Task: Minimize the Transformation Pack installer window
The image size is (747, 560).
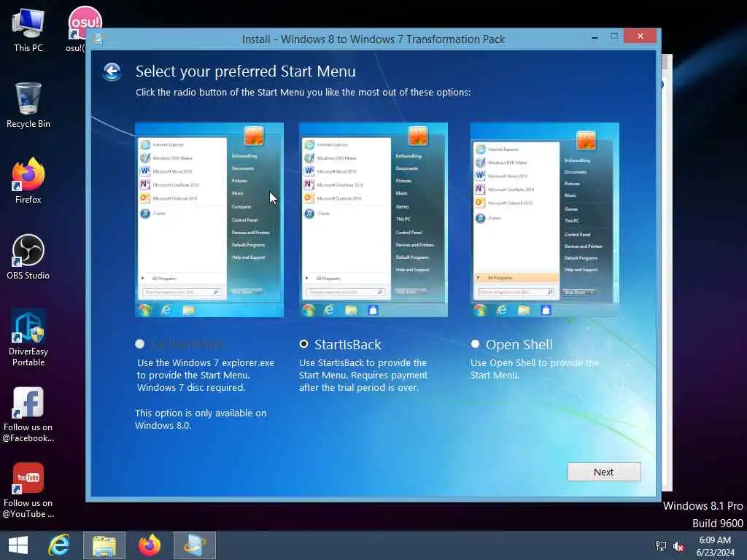Action: 595,36
